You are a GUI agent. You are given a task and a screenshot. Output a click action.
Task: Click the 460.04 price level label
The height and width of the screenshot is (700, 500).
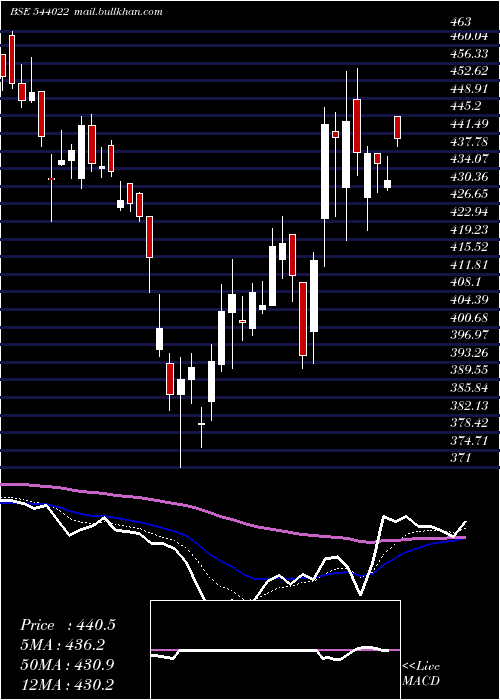point(469,37)
